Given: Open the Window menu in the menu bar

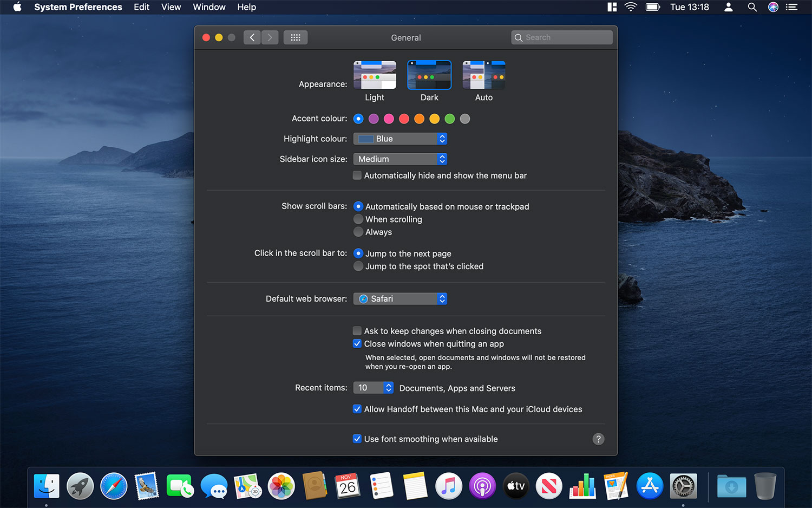Looking at the screenshot, I should coord(209,7).
